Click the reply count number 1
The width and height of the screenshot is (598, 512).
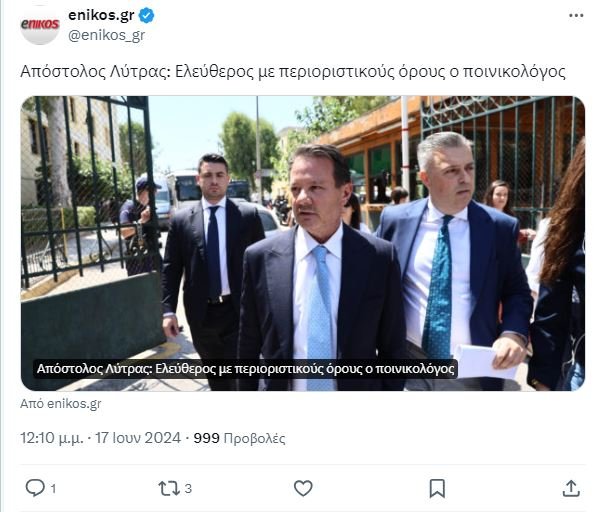click(53, 488)
